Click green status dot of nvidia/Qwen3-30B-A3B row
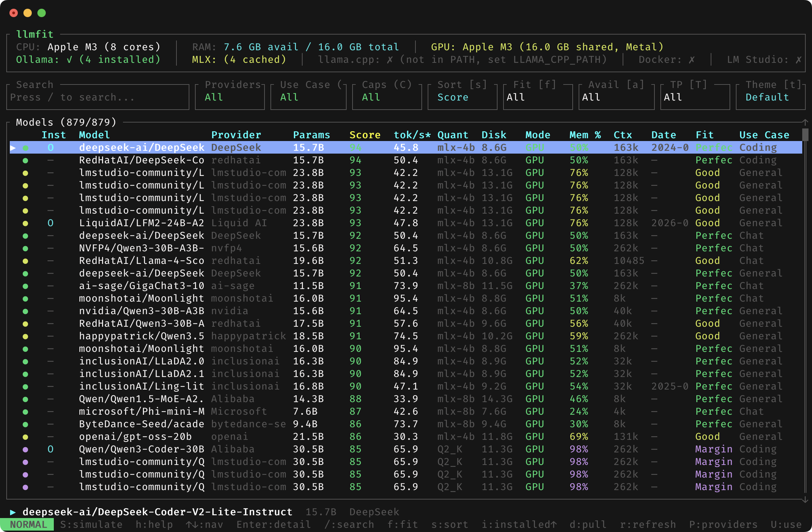This screenshot has height=532, width=812. pos(26,311)
